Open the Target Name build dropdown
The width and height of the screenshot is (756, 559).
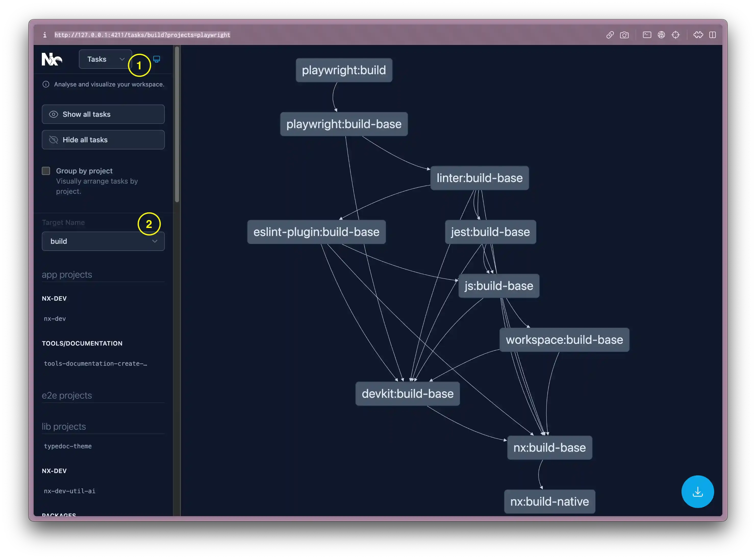103,241
